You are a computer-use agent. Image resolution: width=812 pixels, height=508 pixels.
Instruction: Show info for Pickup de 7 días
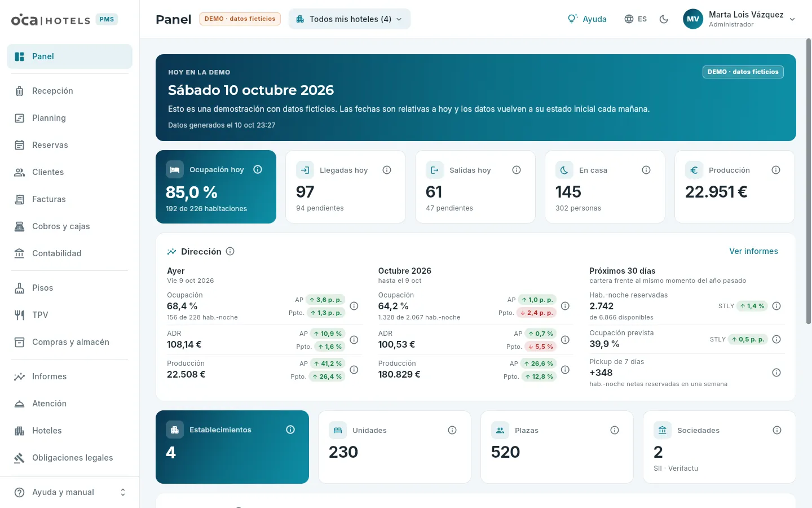point(776,373)
